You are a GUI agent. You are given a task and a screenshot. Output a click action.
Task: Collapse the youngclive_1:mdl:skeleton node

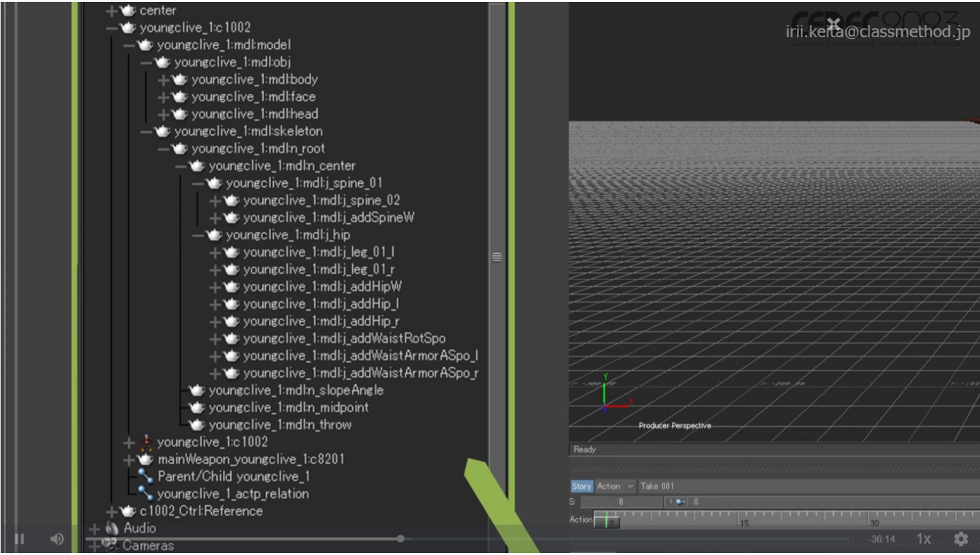(x=145, y=131)
